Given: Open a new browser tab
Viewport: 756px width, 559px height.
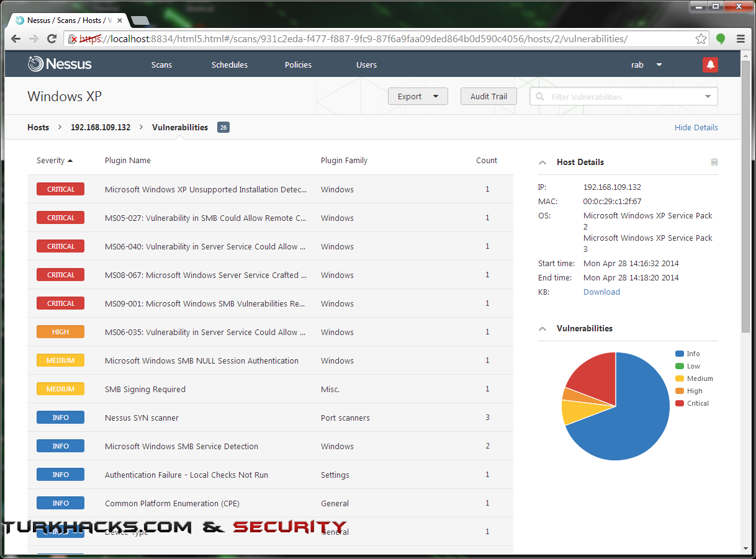Looking at the screenshot, I should point(141,20).
